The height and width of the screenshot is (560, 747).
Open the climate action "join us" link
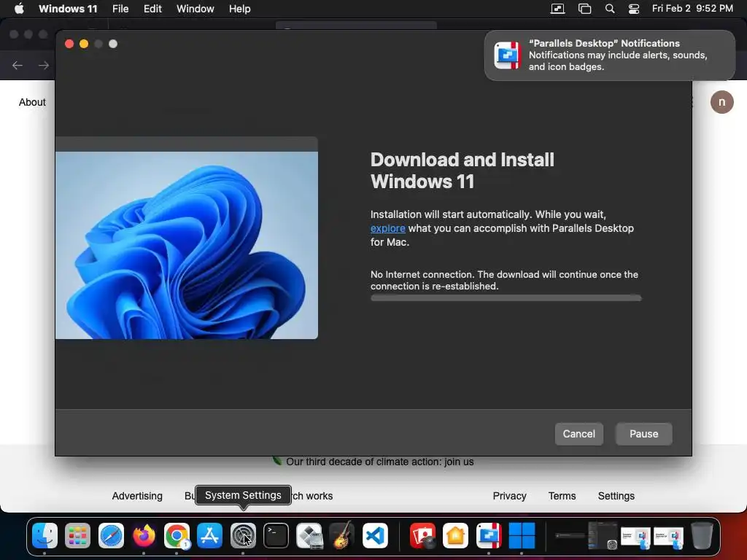click(x=379, y=462)
